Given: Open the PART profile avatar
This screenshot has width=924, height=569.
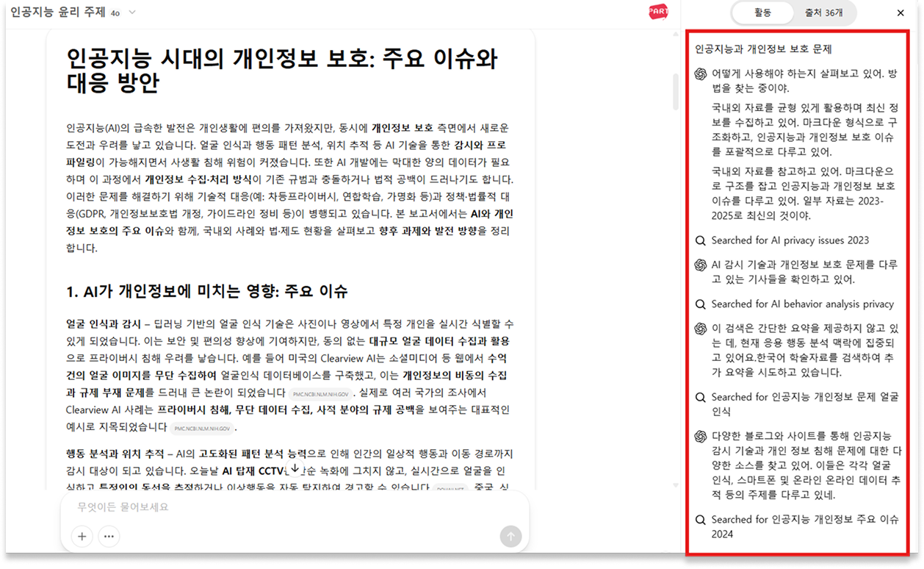Looking at the screenshot, I should 658,12.
